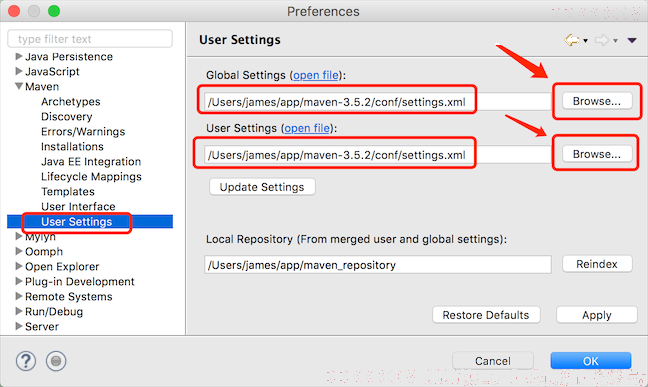Confirm with the OK button
This screenshot has width=648, height=387.
coord(591,361)
